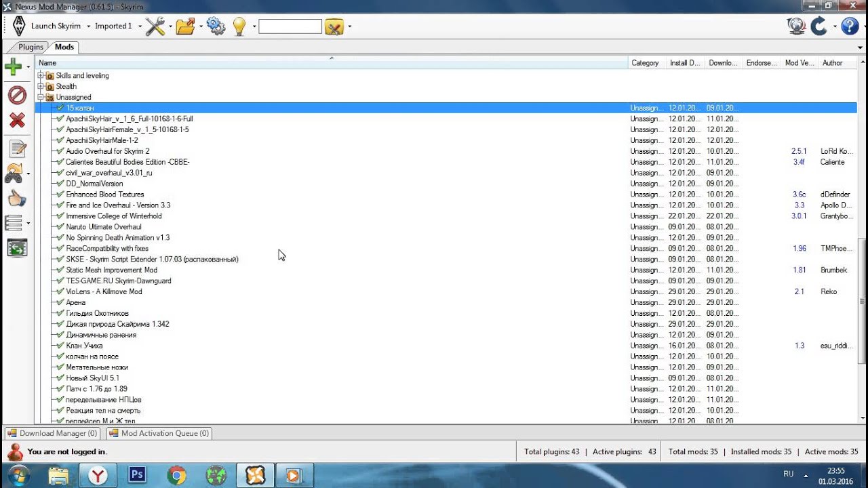
Task: Open the Download Manager (0) tab
Action: point(52,433)
